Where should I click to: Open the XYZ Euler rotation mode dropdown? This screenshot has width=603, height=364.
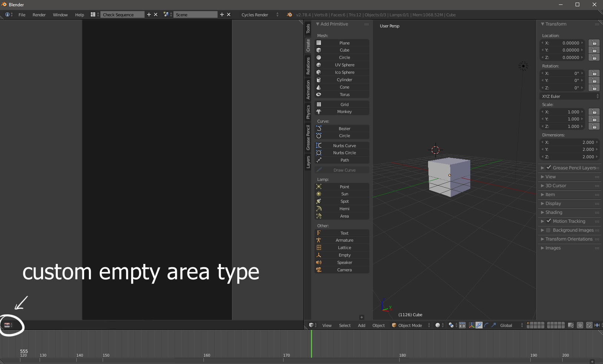point(570,96)
